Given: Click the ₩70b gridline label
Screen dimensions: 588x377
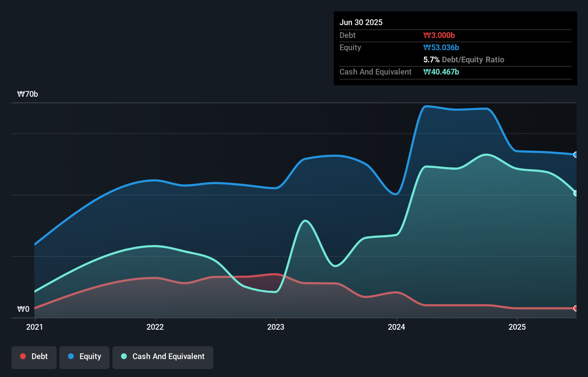Looking at the screenshot, I should (28, 94).
